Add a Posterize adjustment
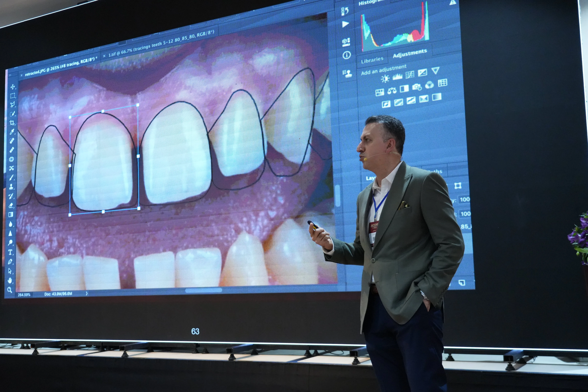This screenshot has height=392, width=588. coord(399,102)
